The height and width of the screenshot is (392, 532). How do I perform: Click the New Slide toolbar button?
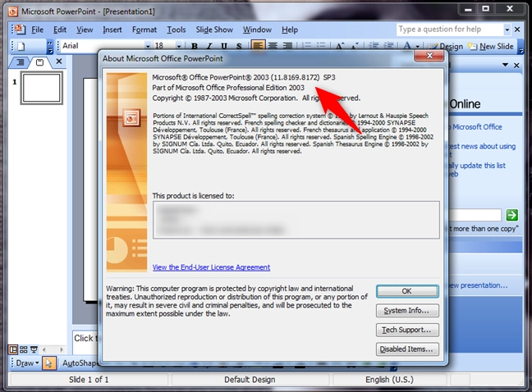[491, 47]
